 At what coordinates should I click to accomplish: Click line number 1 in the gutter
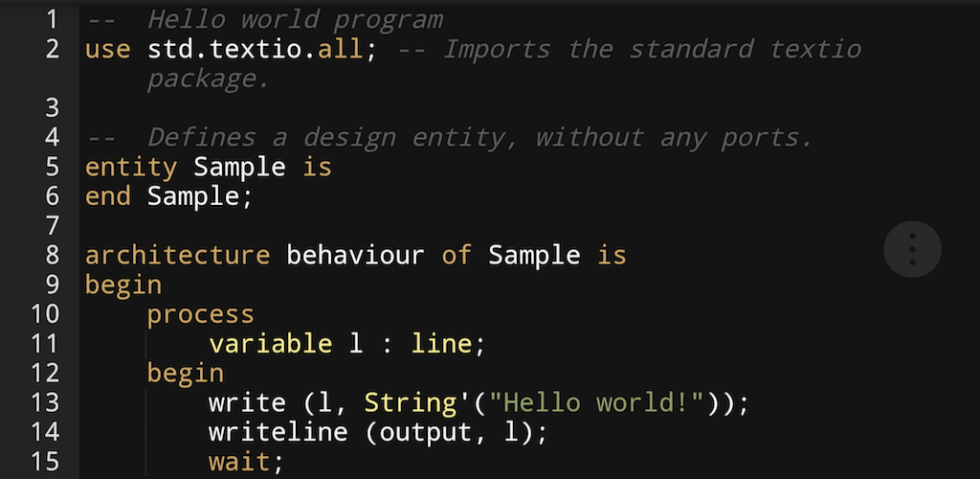tap(52, 20)
